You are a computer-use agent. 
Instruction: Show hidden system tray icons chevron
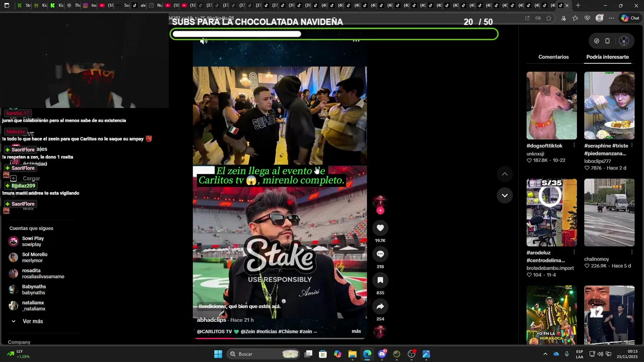545,354
